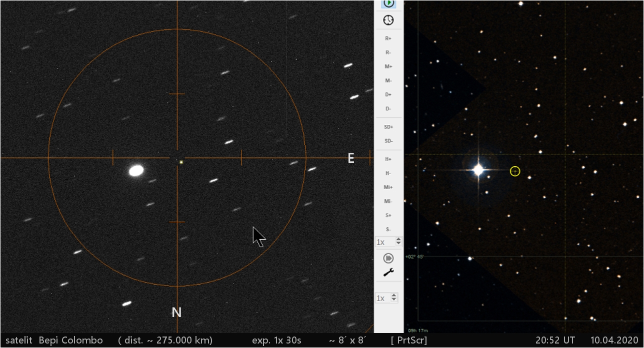
Task: Click the Mi- button
Action: point(388,201)
